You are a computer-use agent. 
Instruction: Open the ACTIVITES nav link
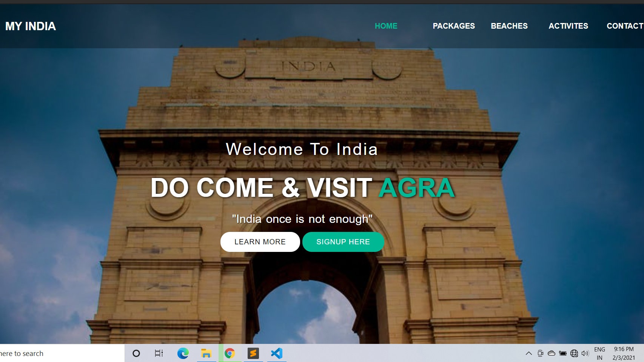568,26
